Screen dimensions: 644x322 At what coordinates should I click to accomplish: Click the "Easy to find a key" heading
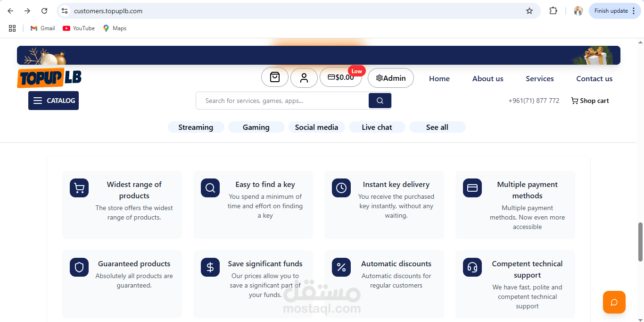pyautogui.click(x=265, y=185)
